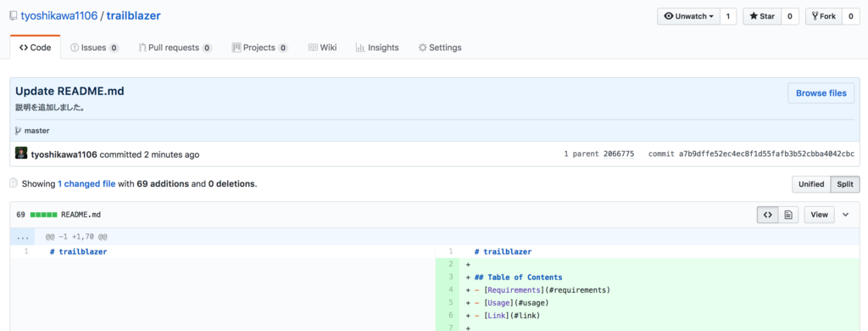Click the commit title 'Update README.md'
Viewport: 868px width, 331px height.
click(70, 92)
